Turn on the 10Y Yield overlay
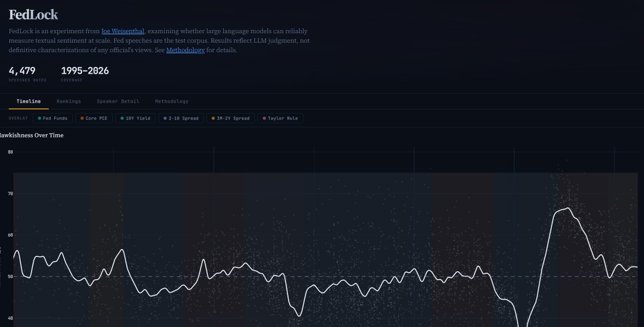The image size is (644, 327). tap(136, 118)
